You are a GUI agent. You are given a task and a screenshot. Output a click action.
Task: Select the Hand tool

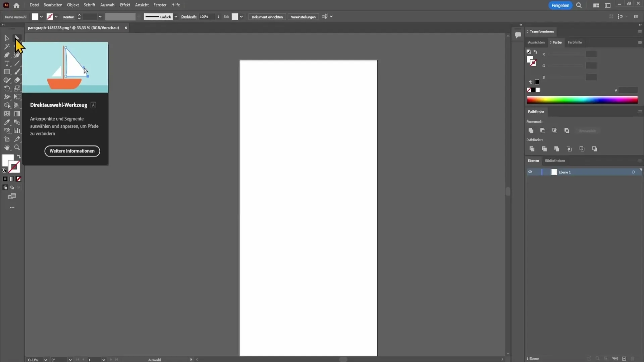point(7,147)
